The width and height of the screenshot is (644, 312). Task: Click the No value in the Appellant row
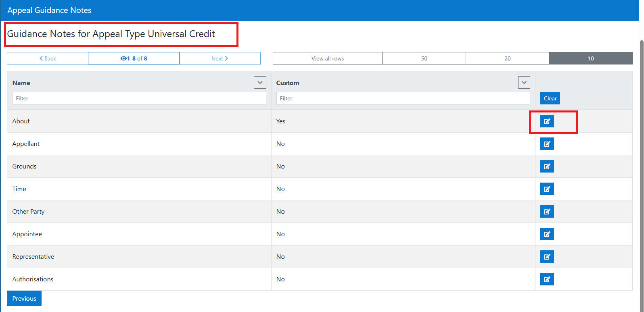(280, 144)
